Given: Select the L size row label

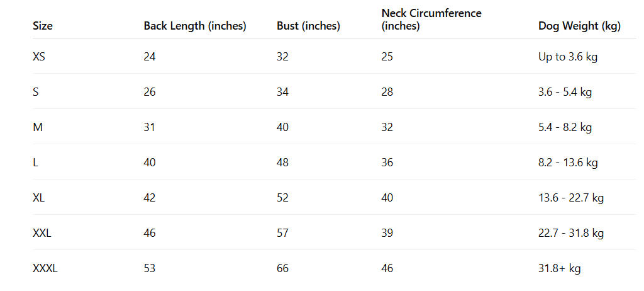Looking at the screenshot, I should [x=36, y=163].
